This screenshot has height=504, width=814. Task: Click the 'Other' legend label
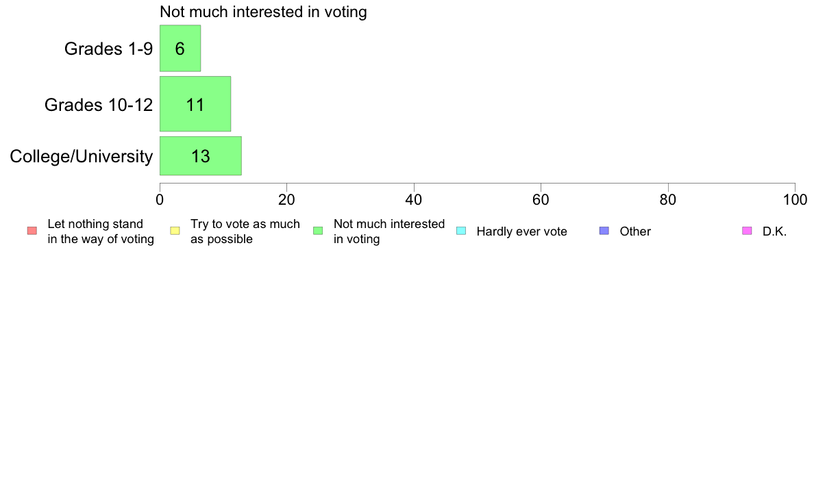coord(635,231)
